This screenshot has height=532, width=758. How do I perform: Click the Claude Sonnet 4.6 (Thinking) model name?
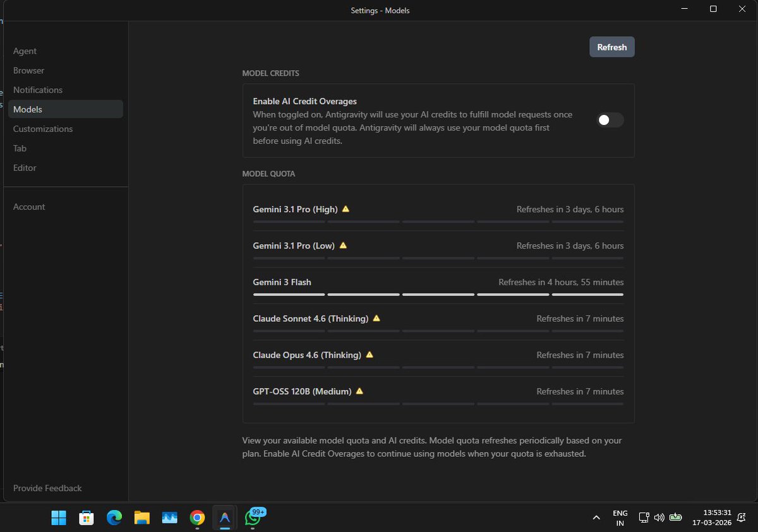pyautogui.click(x=311, y=319)
